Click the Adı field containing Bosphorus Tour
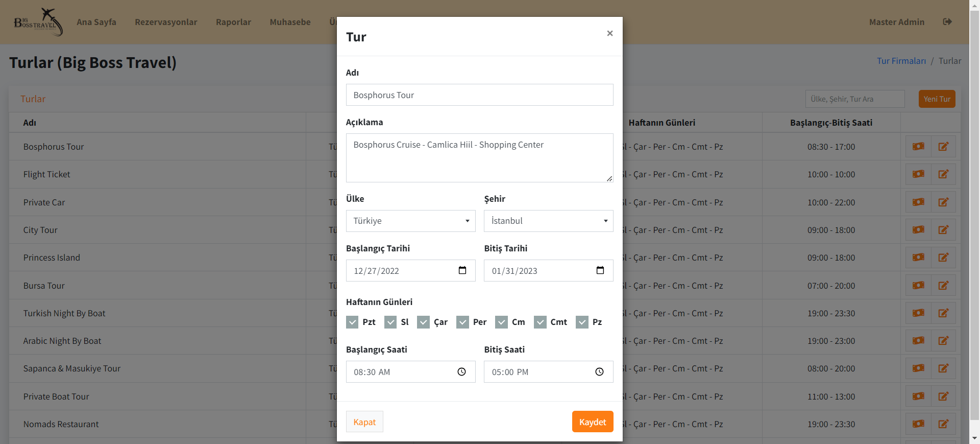Screen dimensions: 980x444 pos(480,95)
